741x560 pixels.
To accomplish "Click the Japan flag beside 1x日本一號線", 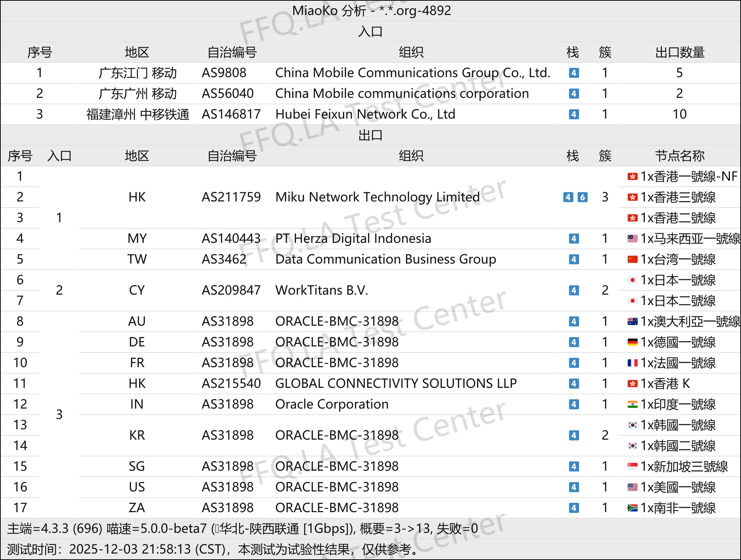I will click(632, 280).
